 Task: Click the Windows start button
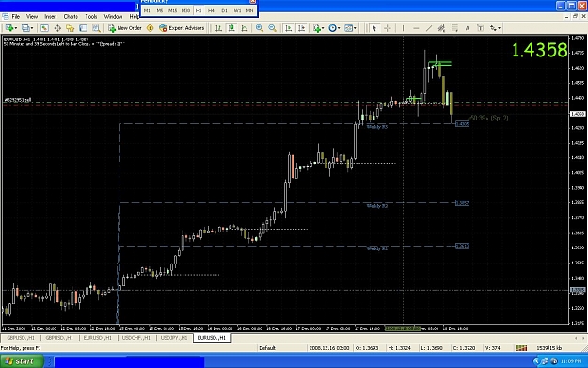click(x=22, y=361)
